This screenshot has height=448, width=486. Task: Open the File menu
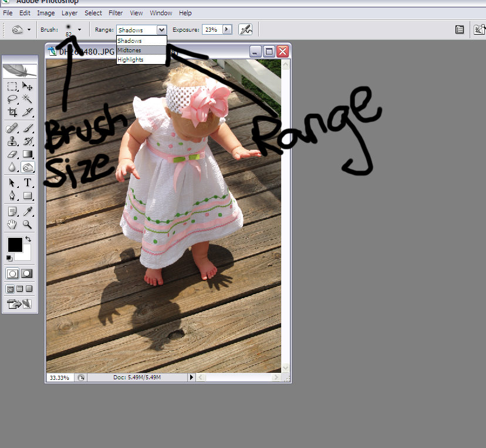coord(8,13)
